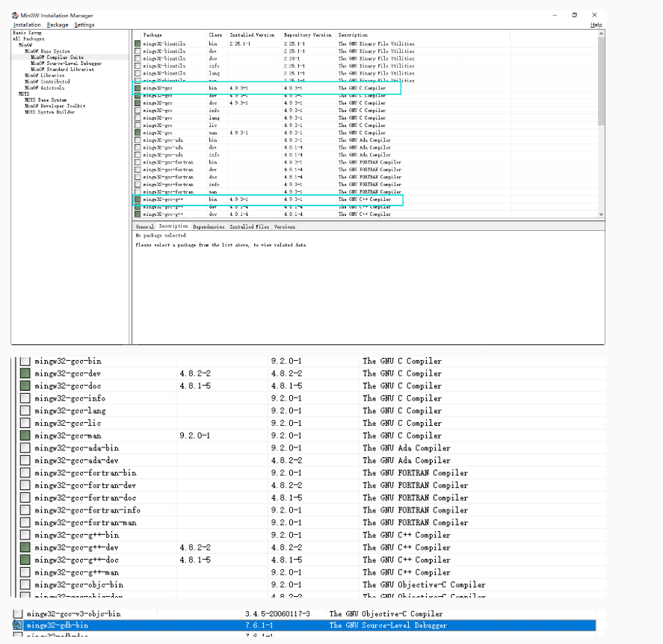Switch to the Description tab
This screenshot has width=663, height=644.
click(173, 226)
